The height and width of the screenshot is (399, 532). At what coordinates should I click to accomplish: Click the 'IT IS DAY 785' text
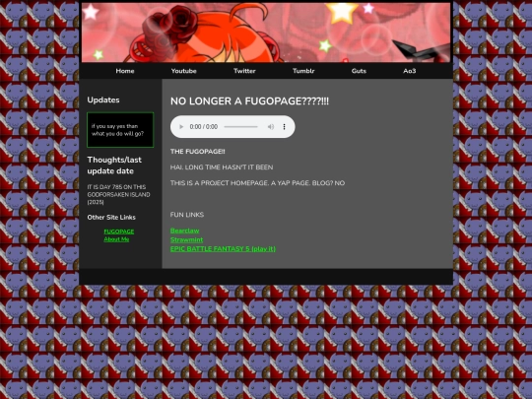coord(118,194)
